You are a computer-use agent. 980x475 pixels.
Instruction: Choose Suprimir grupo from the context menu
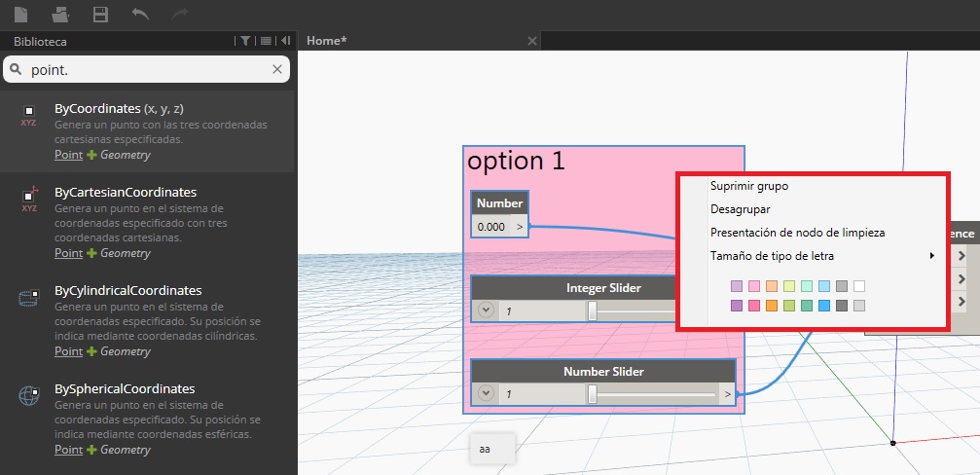click(748, 185)
